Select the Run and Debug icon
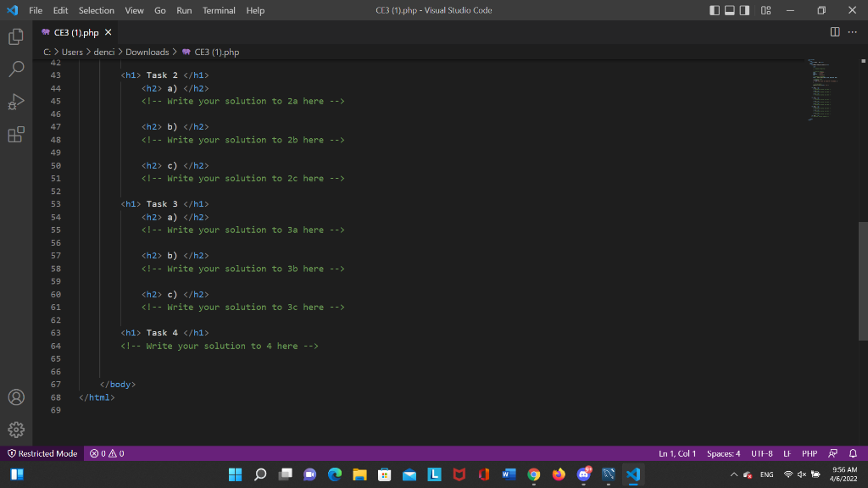 coord(15,102)
